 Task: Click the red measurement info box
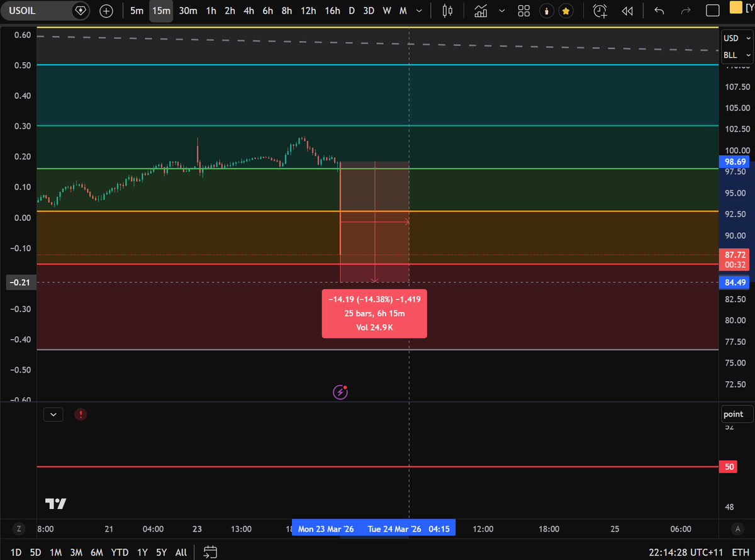point(374,313)
